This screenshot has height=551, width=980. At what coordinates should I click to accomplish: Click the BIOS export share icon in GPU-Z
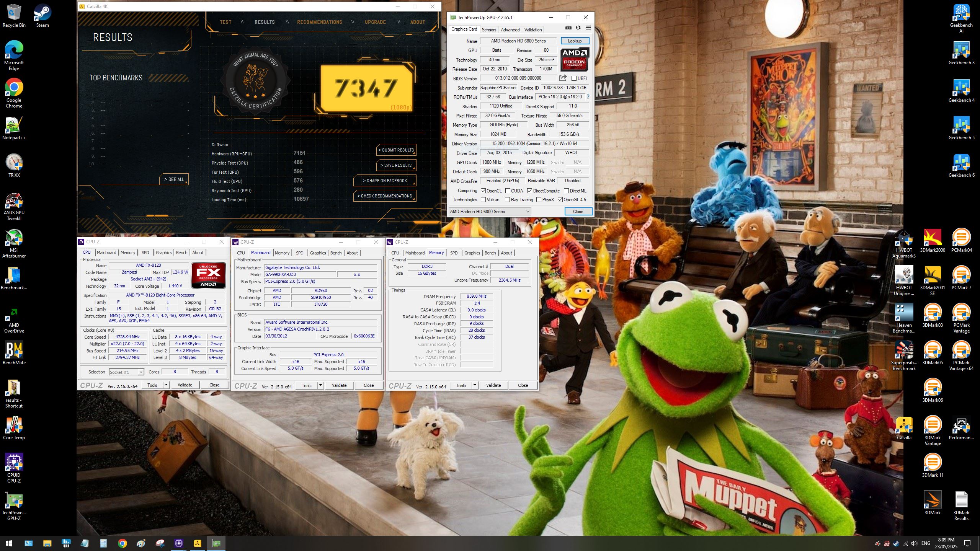click(563, 78)
